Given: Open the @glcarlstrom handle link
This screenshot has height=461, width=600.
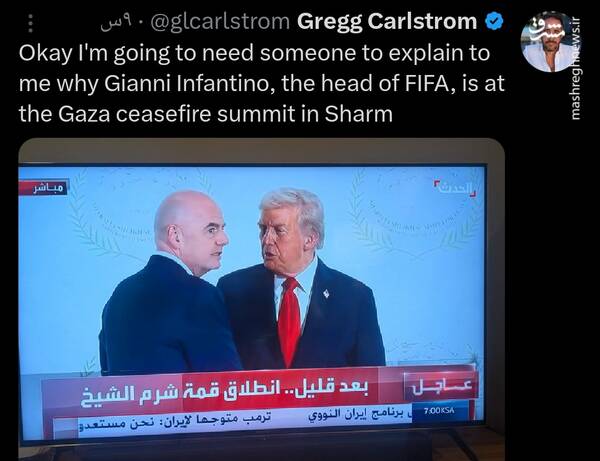Looking at the screenshot, I should click(220, 22).
